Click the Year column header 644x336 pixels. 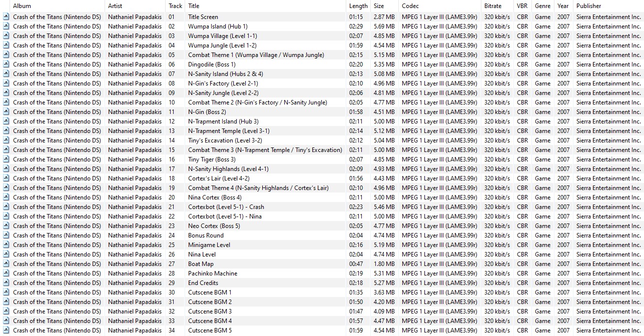click(x=563, y=6)
